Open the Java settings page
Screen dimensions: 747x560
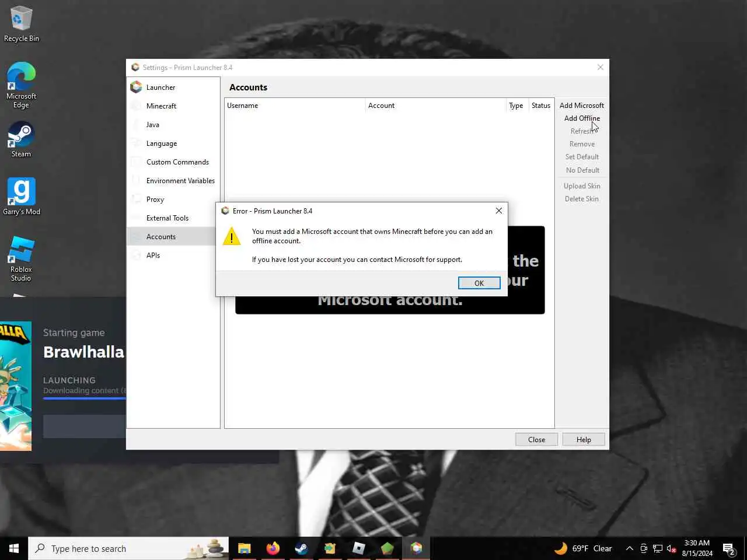coord(173,125)
